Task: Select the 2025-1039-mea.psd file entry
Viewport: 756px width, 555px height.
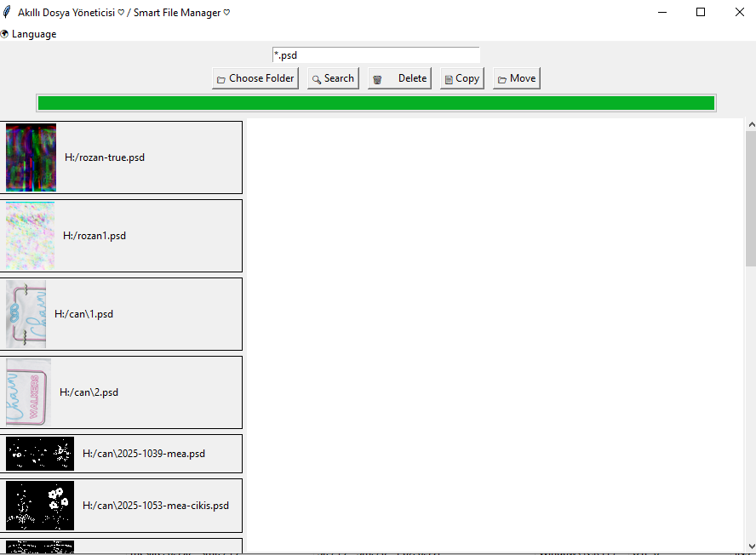Action: (x=143, y=454)
